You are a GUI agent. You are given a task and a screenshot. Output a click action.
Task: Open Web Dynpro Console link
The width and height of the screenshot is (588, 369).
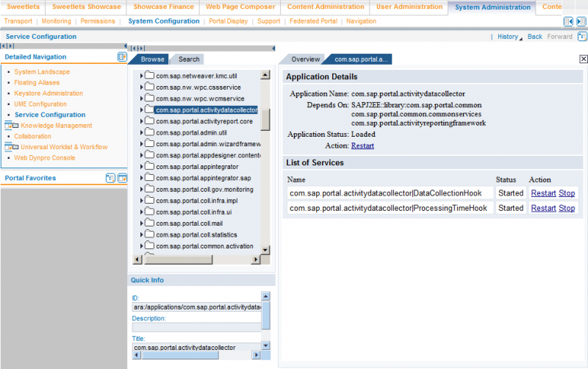[45, 158]
